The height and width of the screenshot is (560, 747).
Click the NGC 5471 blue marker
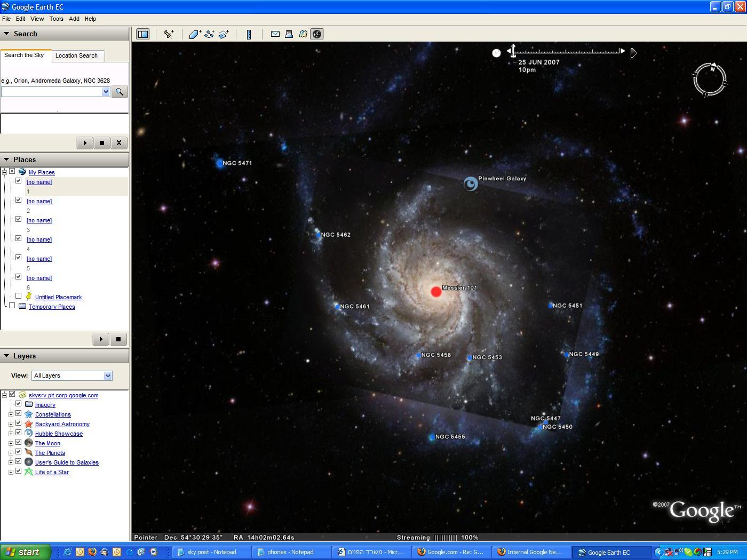pyautogui.click(x=219, y=163)
